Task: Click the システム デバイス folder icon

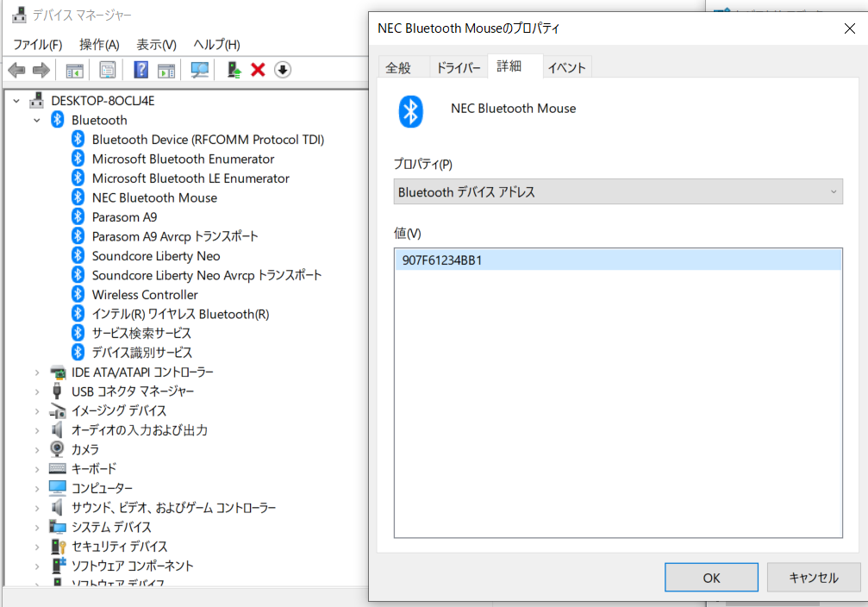Action: click(57, 526)
